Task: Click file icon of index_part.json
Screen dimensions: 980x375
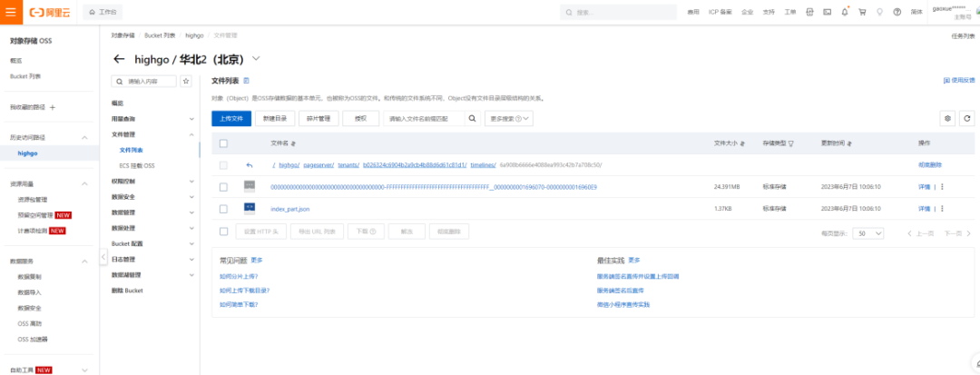Action: (x=250, y=208)
